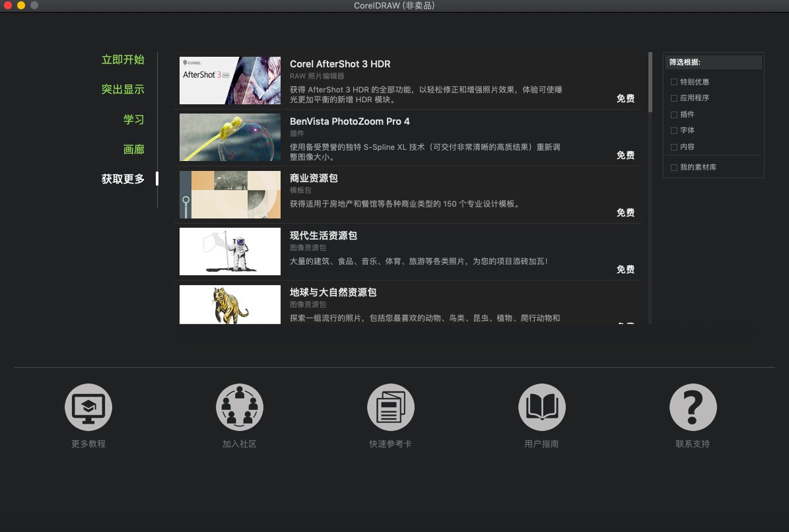Screen dimensions: 789x532
Task: Open the Corel AfterShot 3 HDR thumbnail
Action: (230, 80)
